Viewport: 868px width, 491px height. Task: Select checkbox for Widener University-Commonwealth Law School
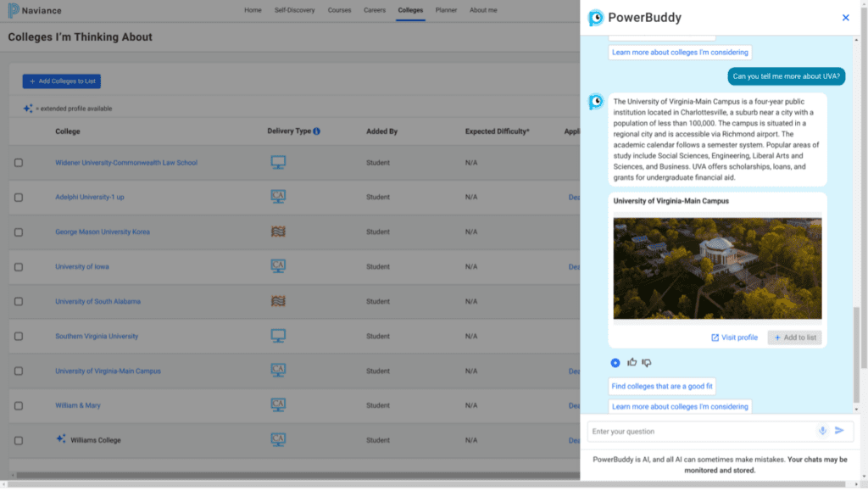19,163
